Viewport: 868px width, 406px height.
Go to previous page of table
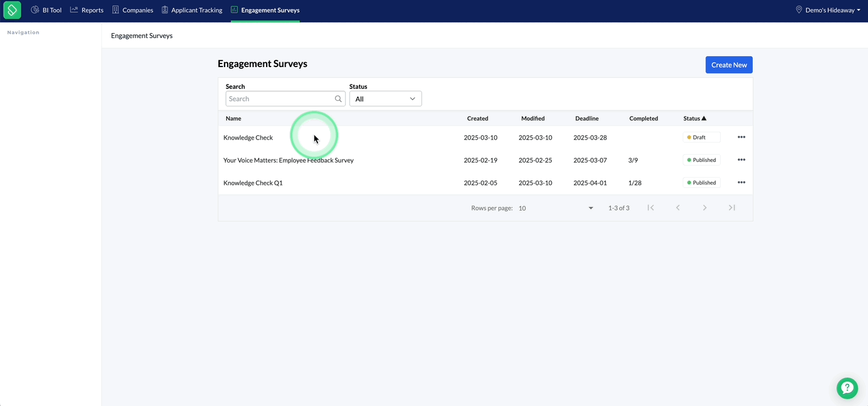pyautogui.click(x=678, y=208)
